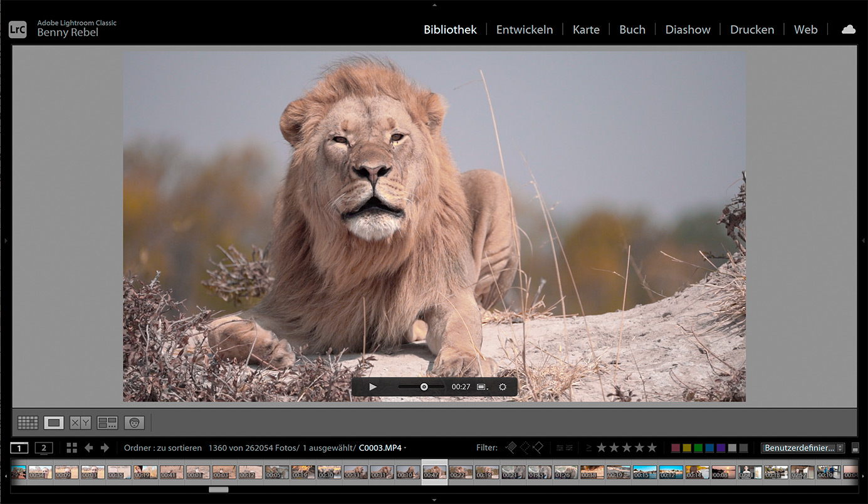Open the Benutzerdefiniert filter preset dropdown

(803, 448)
